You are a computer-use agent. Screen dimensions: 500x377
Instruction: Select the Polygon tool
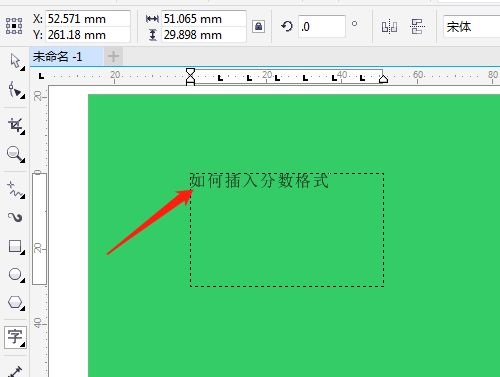(x=15, y=303)
